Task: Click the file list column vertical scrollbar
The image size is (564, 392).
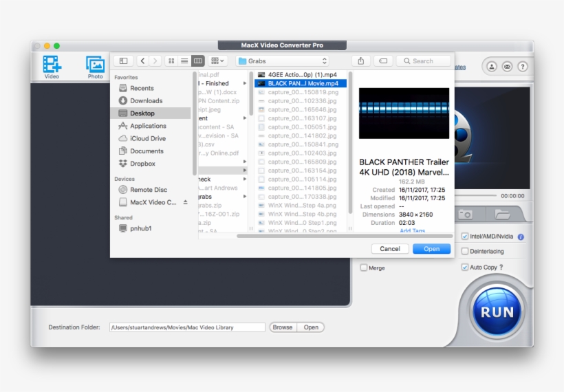Action: click(350, 142)
